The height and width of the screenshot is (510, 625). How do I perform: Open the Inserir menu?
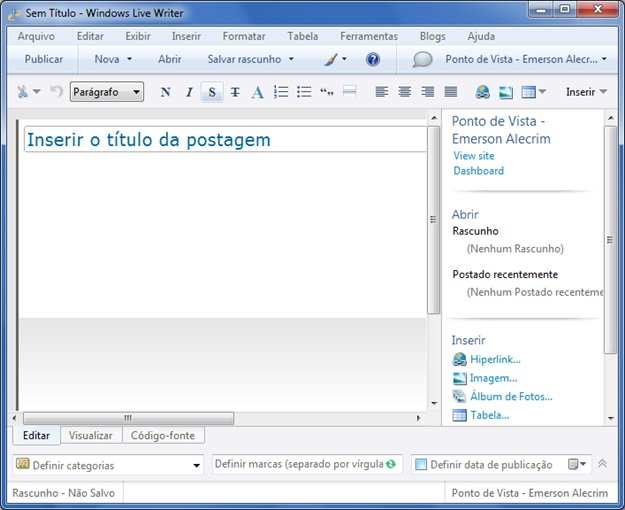[x=186, y=36]
